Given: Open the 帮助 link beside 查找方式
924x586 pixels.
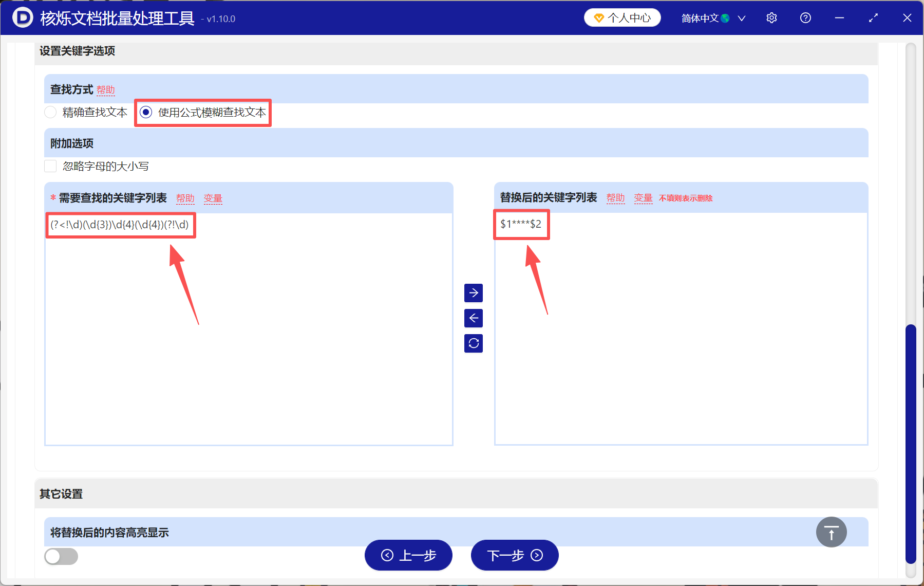Looking at the screenshot, I should pyautogui.click(x=106, y=89).
